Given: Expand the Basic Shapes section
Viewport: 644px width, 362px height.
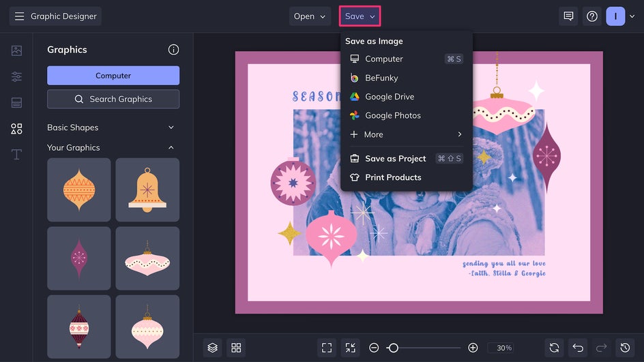Looking at the screenshot, I should coord(113,127).
